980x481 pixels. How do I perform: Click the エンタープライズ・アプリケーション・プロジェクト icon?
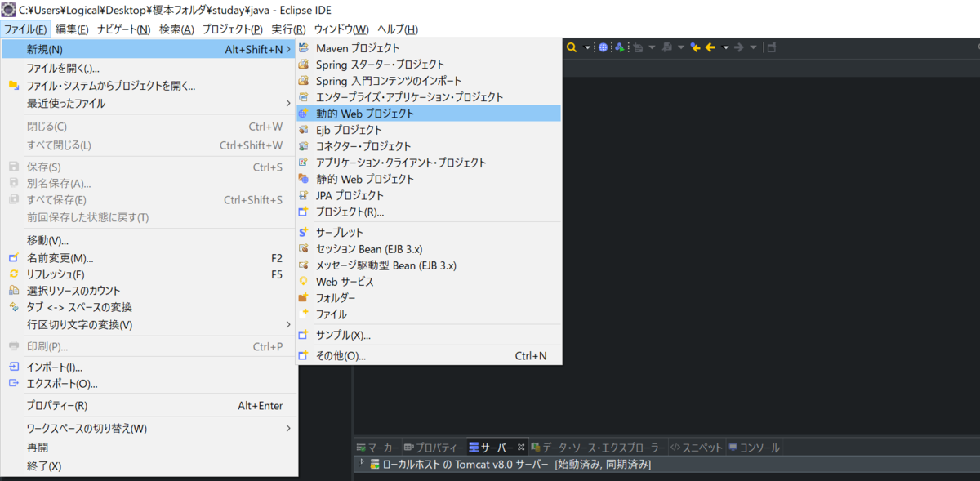coord(304,97)
